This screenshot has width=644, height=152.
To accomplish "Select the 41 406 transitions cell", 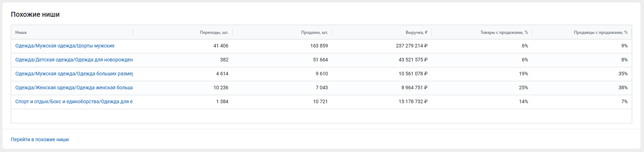I will coord(221,46).
